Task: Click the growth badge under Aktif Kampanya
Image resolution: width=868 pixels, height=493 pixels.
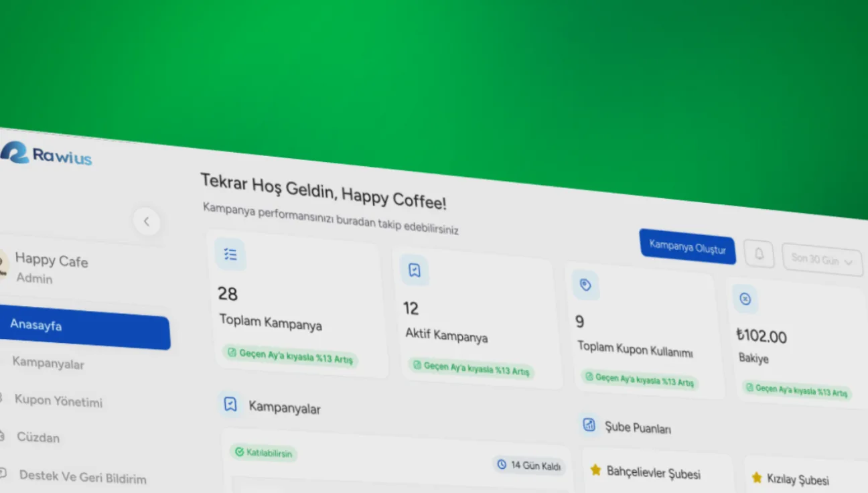Action: click(471, 368)
